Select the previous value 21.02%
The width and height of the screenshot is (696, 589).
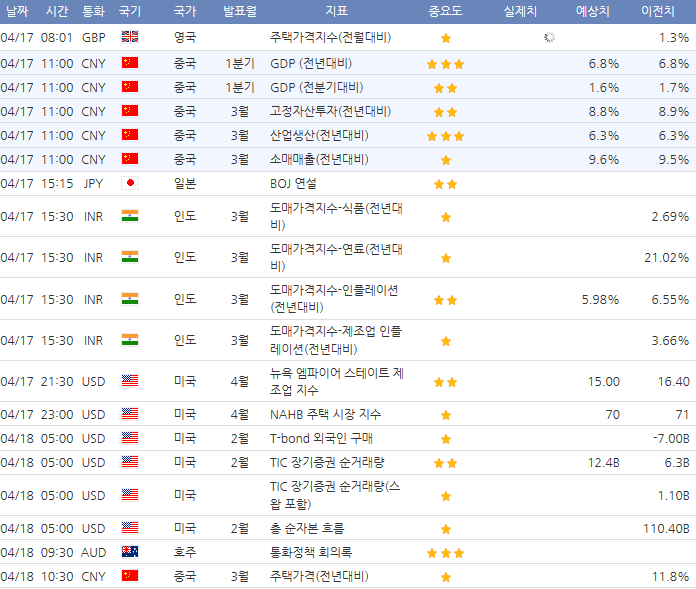pos(667,257)
